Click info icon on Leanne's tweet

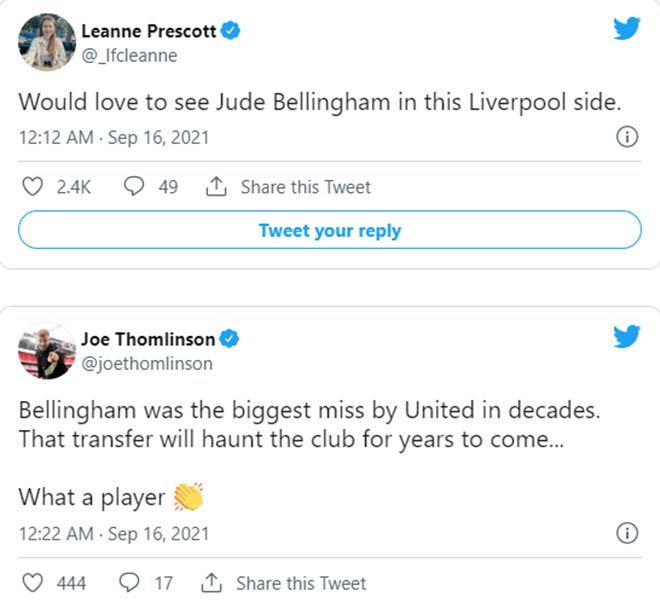[627, 138]
